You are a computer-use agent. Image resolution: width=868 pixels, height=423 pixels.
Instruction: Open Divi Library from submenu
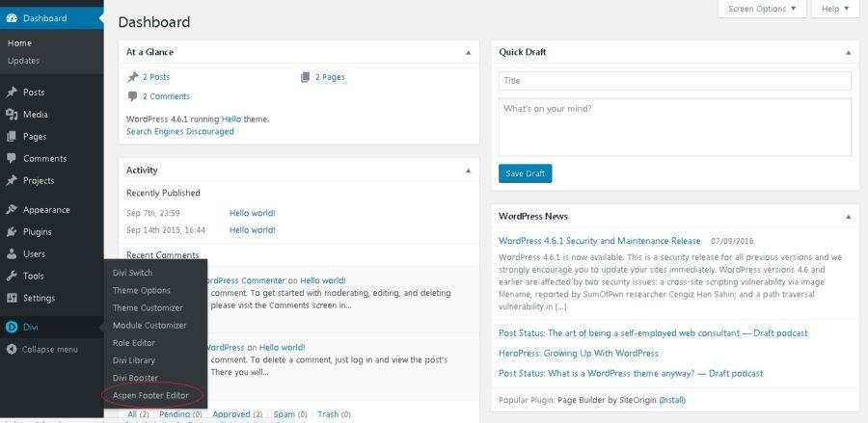click(x=133, y=360)
